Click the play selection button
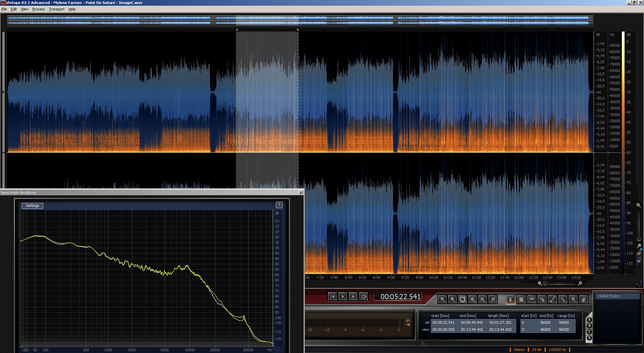This screenshot has height=353, width=644. coord(353,296)
